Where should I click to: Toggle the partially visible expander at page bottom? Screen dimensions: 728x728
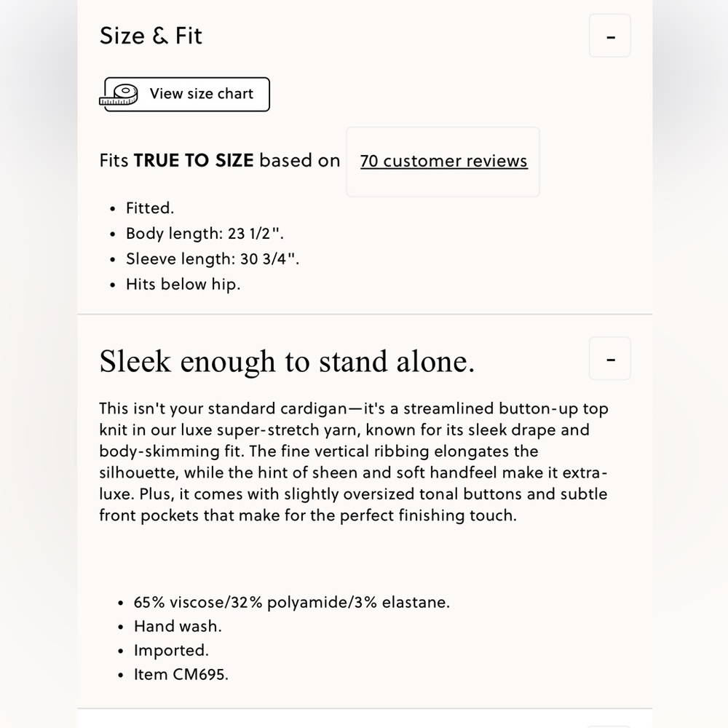(609, 726)
